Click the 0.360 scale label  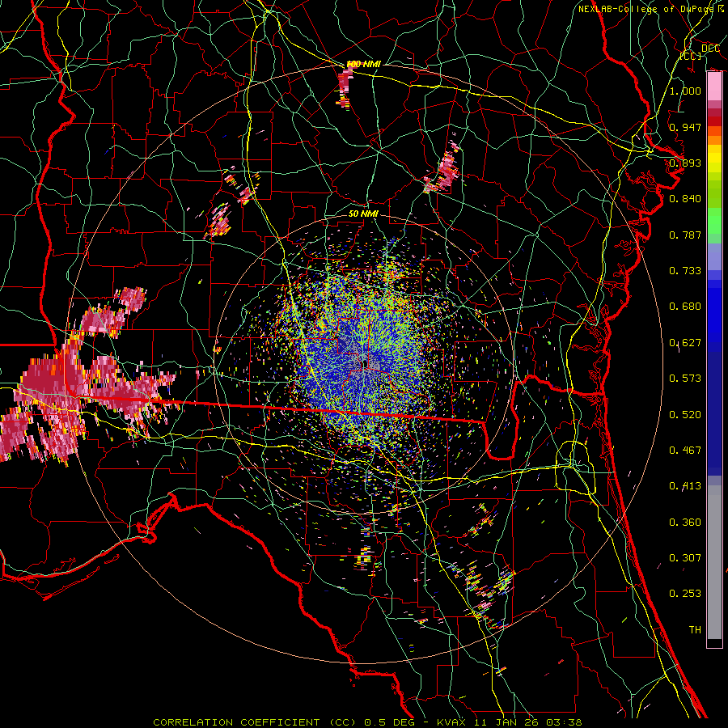tap(685, 523)
